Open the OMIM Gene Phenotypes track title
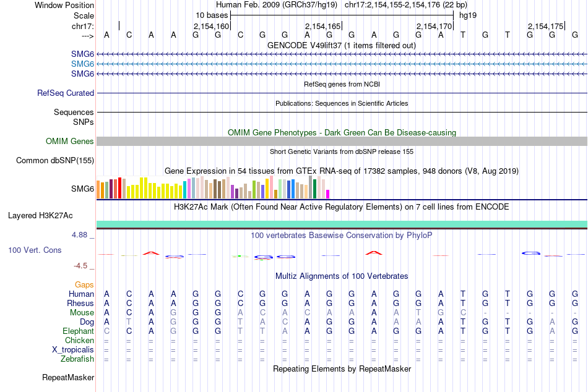Image resolution: width=588 pixels, height=392 pixels. tap(342, 133)
